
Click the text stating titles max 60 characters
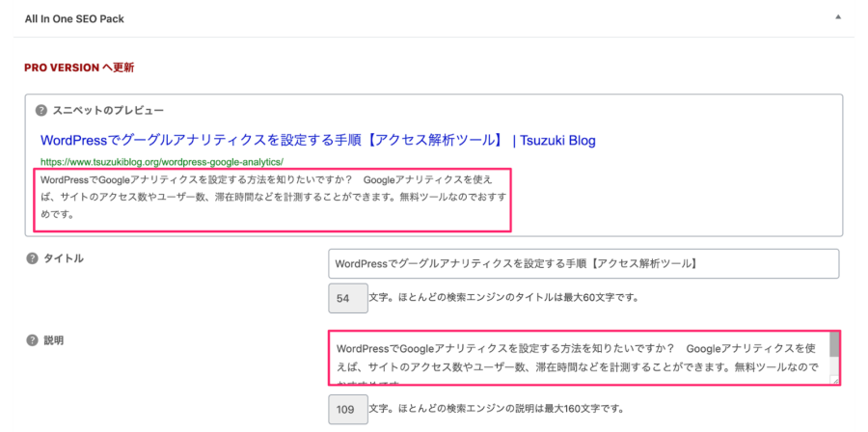coord(504,298)
